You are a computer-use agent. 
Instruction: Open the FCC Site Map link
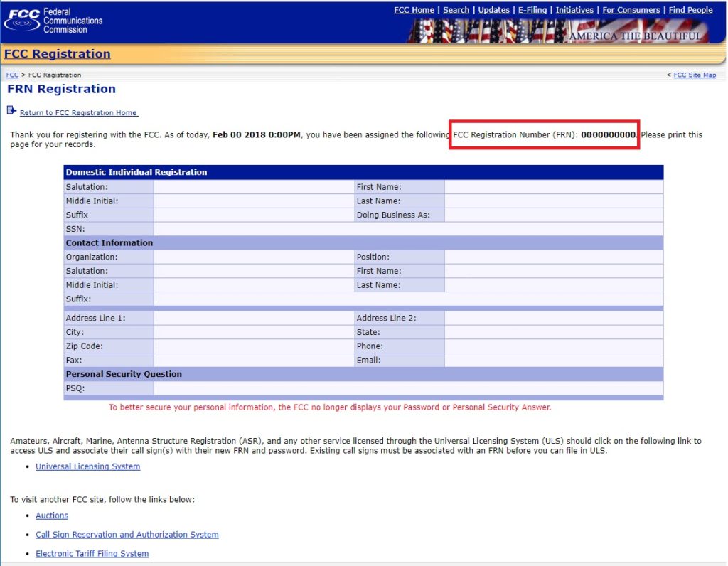click(695, 75)
